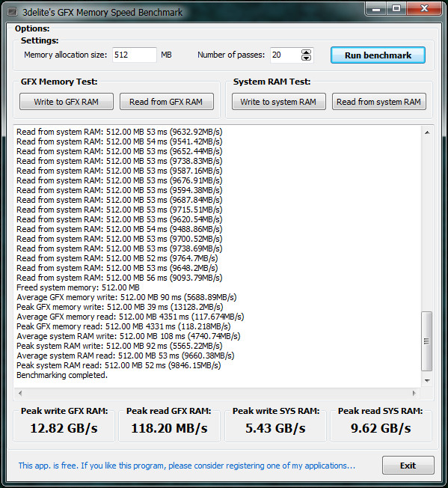The image size is (448, 488).
Task: Decrease number of passes with down arrow
Action: point(306,58)
